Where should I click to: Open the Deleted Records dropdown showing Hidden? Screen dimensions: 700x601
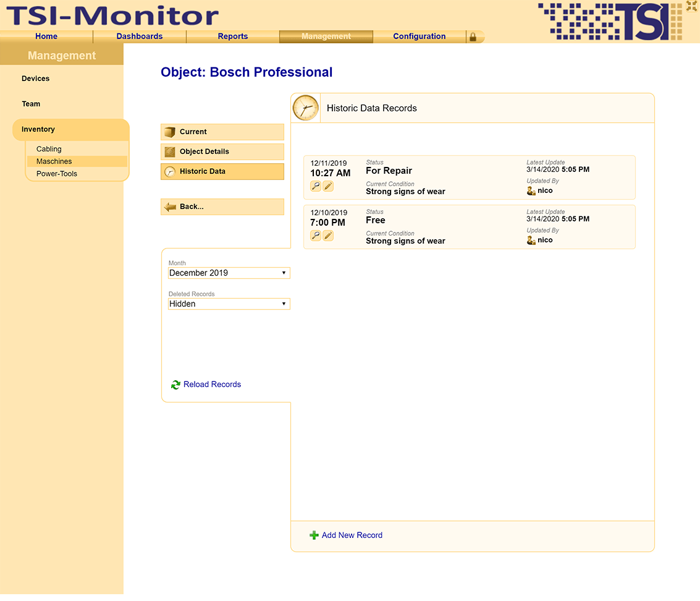(229, 304)
